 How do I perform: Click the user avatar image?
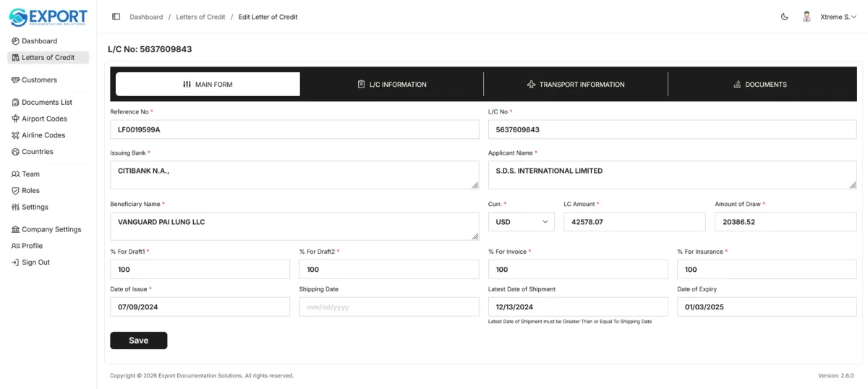(807, 17)
